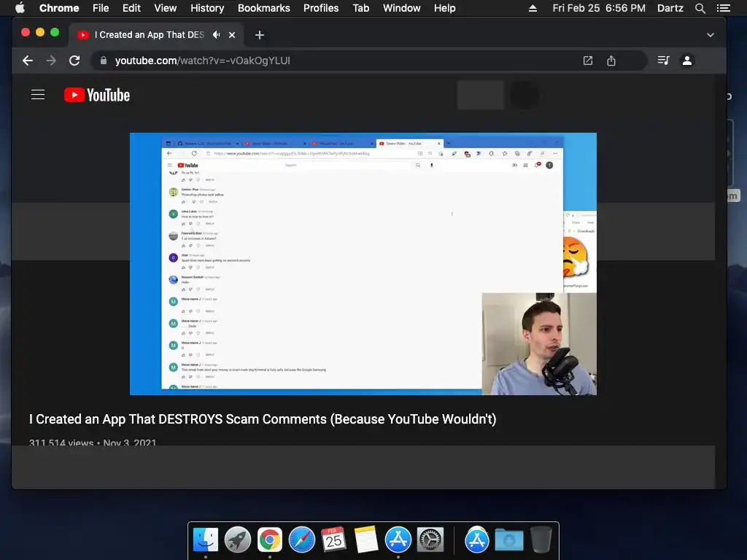Expand the tab search chevron

coord(711,35)
